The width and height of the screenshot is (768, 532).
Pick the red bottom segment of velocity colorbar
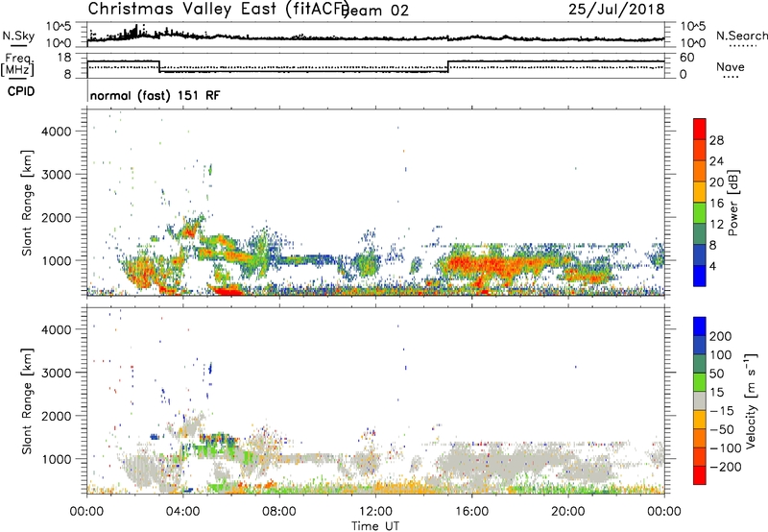tap(700, 475)
